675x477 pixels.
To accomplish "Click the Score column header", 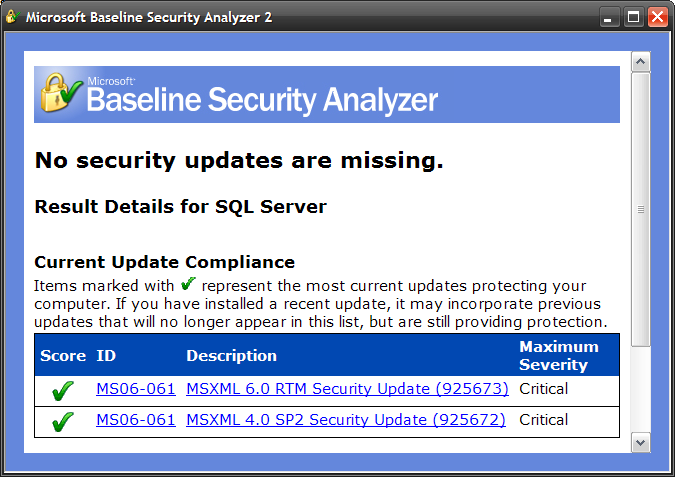I will pos(62,356).
